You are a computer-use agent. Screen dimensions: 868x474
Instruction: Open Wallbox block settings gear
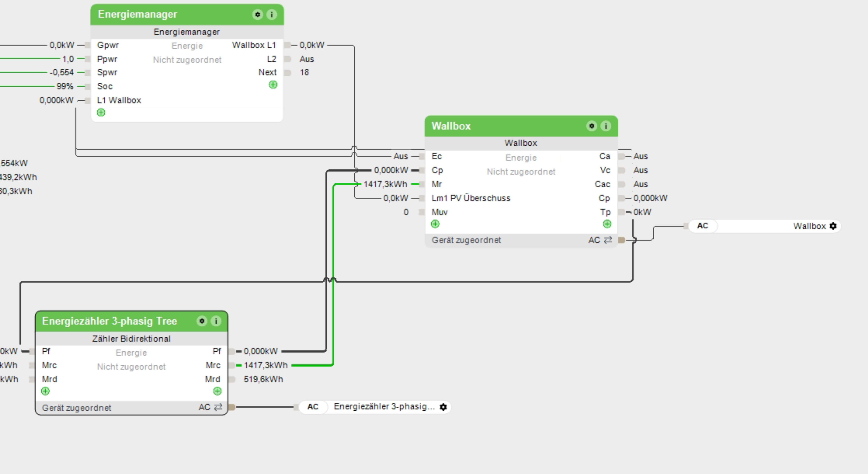point(591,126)
